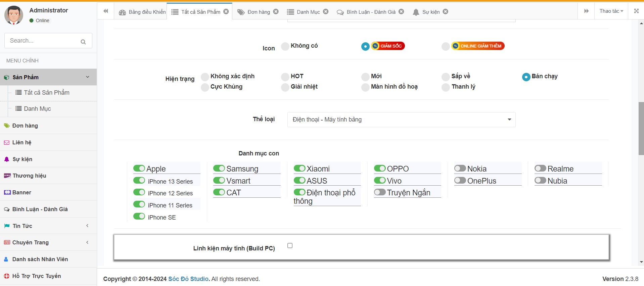Click the Liên hệ envelope icon

point(7,142)
